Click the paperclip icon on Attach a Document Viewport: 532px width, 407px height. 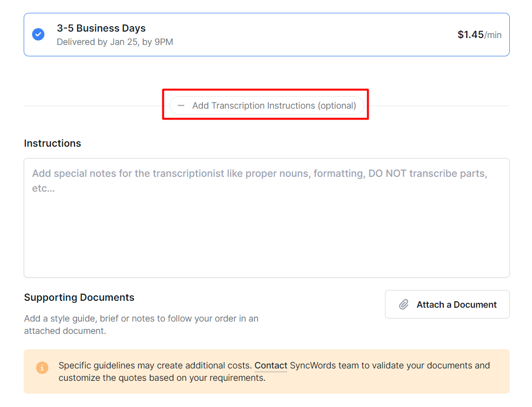pos(404,304)
